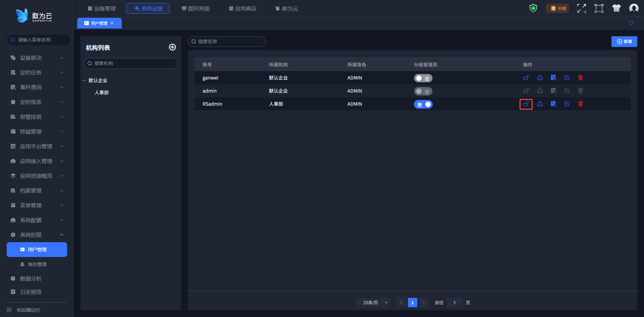Expand the 系统配置 menu

pyautogui.click(x=37, y=220)
